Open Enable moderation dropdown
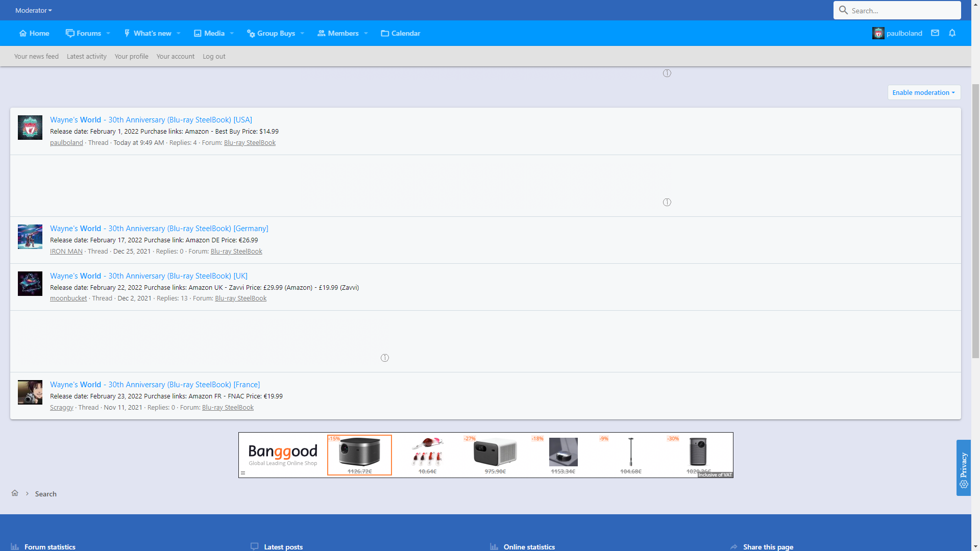The image size is (980, 551). tap(924, 92)
